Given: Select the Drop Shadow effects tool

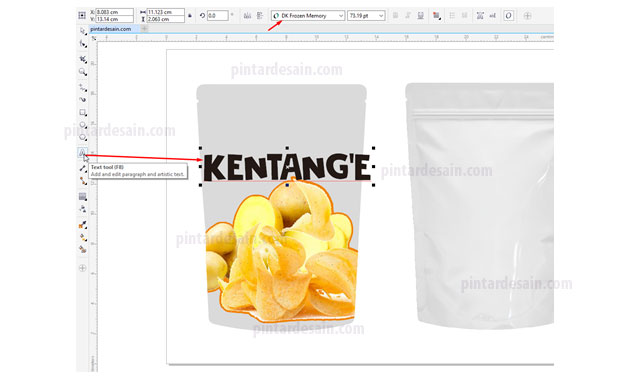Looking at the screenshot, I should (82, 196).
